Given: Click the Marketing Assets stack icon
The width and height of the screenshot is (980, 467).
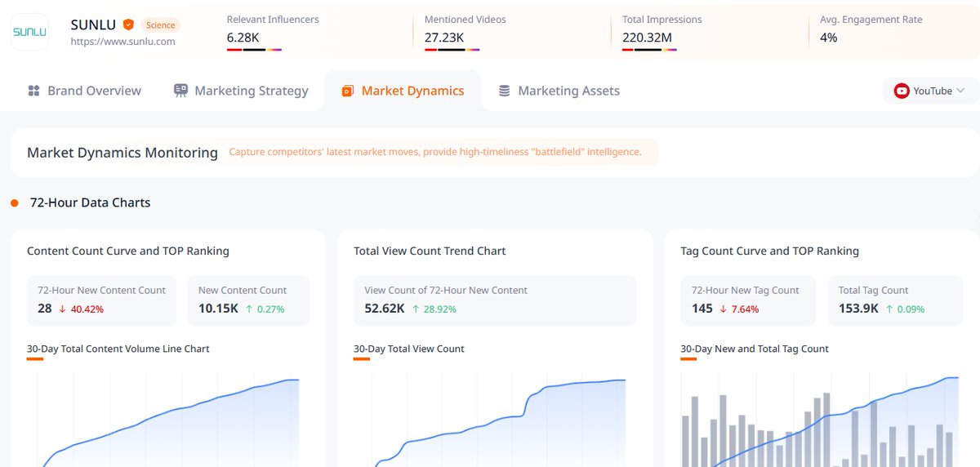Looking at the screenshot, I should (x=505, y=91).
